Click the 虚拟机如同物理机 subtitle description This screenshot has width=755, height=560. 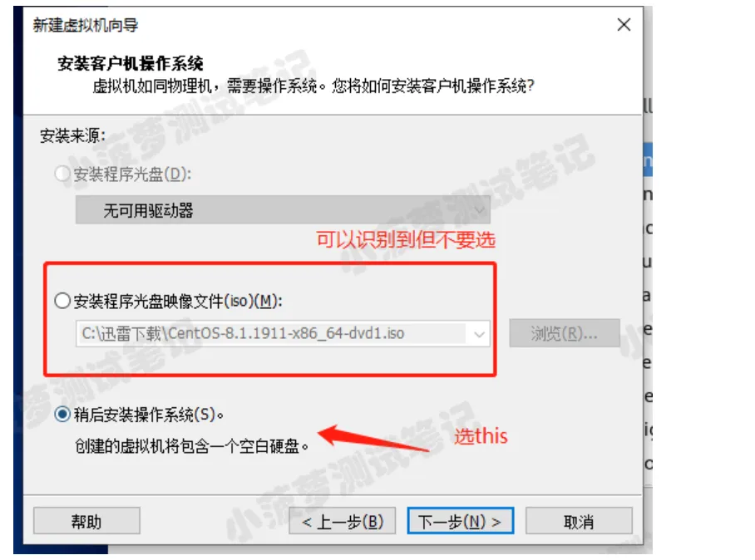pyautogui.click(x=313, y=86)
